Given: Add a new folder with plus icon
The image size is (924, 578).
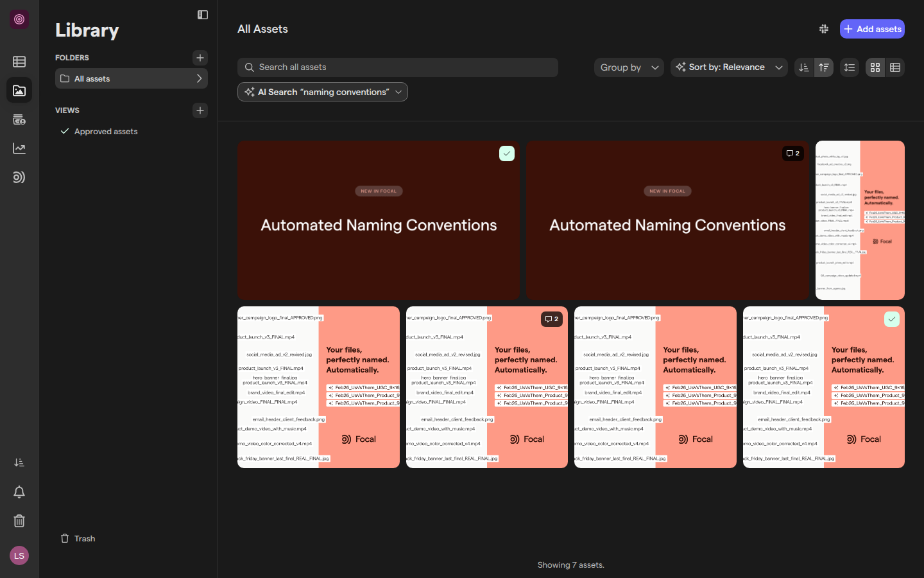Looking at the screenshot, I should (200, 58).
